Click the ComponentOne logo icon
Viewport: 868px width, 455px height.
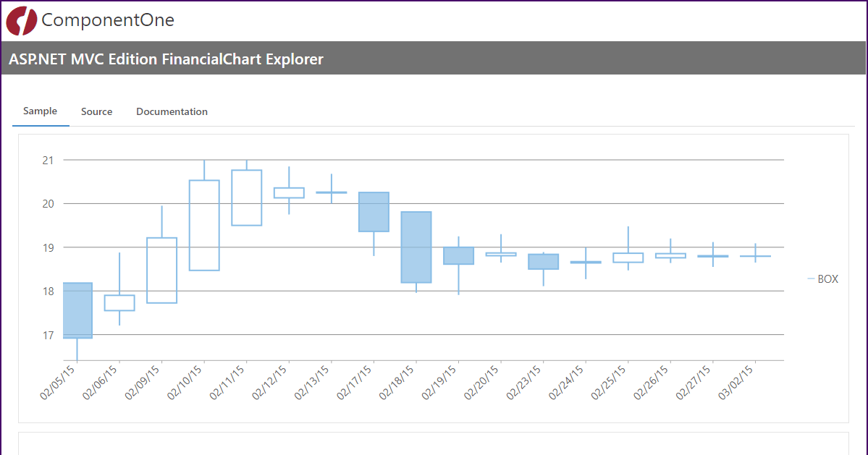coord(21,20)
